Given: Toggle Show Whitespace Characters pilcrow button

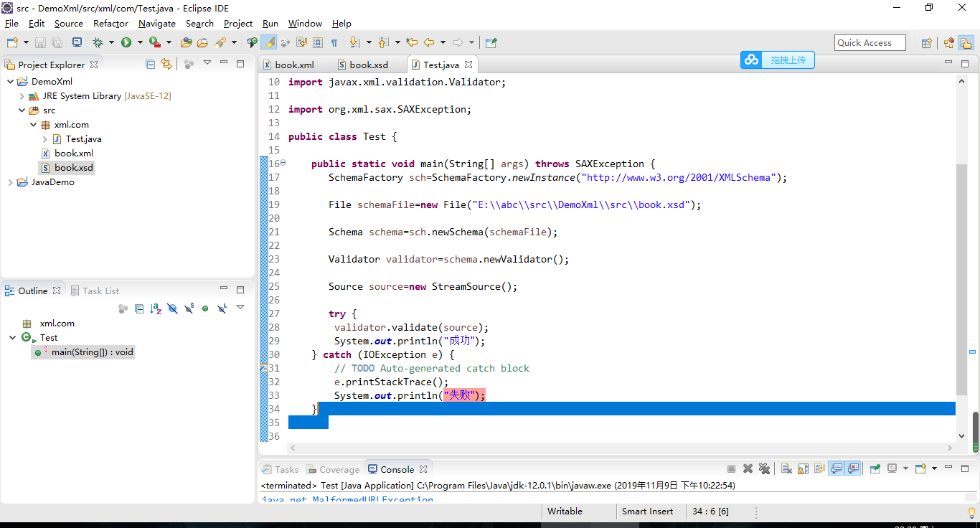Looking at the screenshot, I should tap(334, 43).
